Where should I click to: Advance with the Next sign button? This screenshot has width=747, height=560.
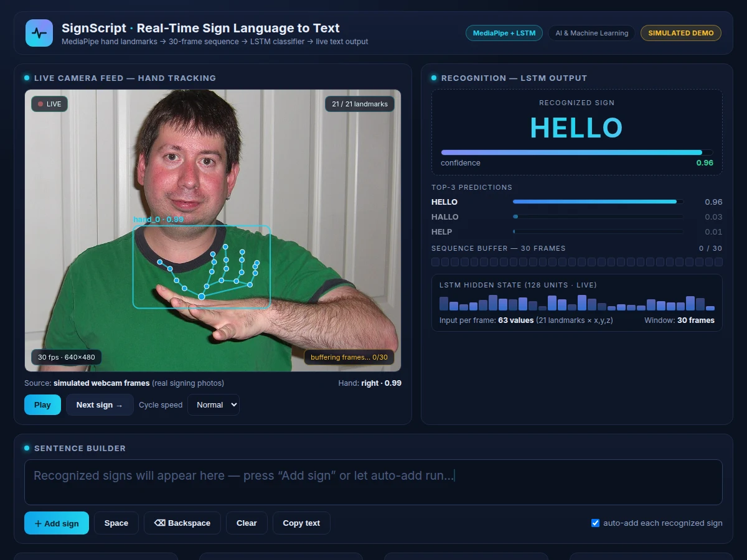coord(100,404)
